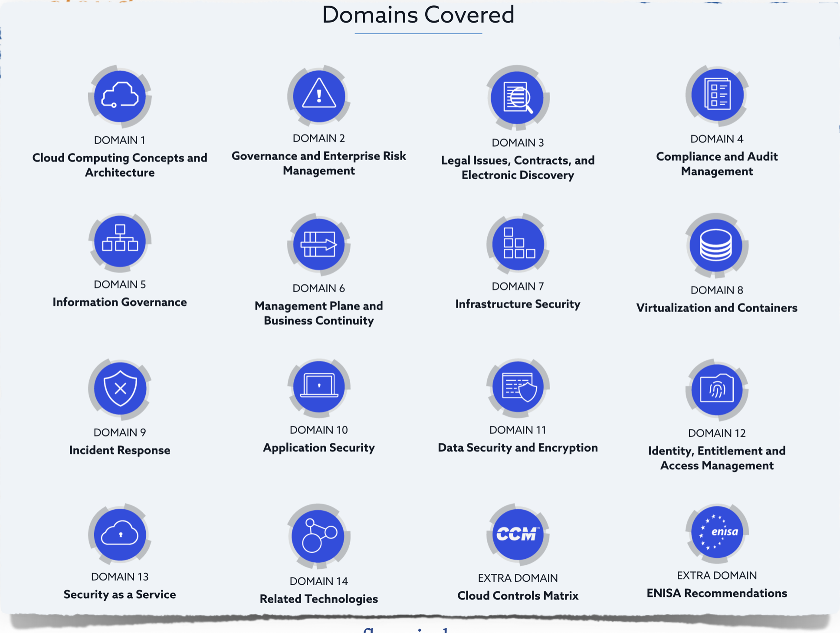Click the "DOMAIN 9" label
The image size is (840, 633).
point(120,432)
